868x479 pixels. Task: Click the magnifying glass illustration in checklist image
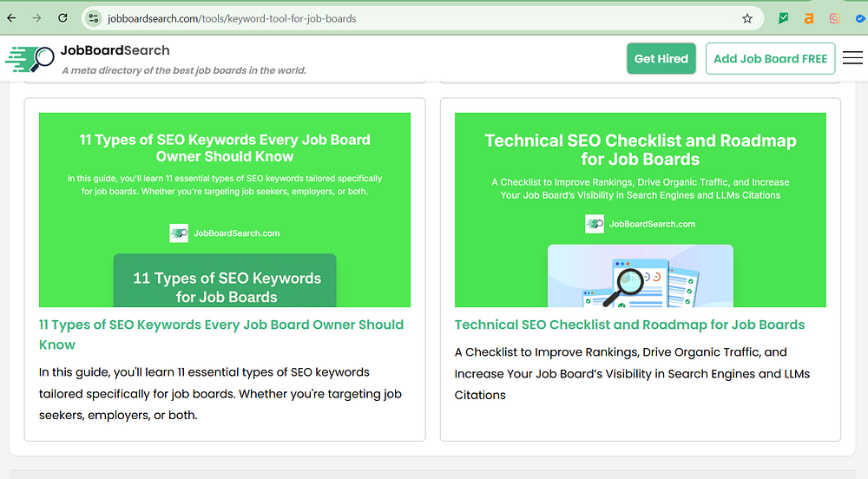(x=624, y=287)
